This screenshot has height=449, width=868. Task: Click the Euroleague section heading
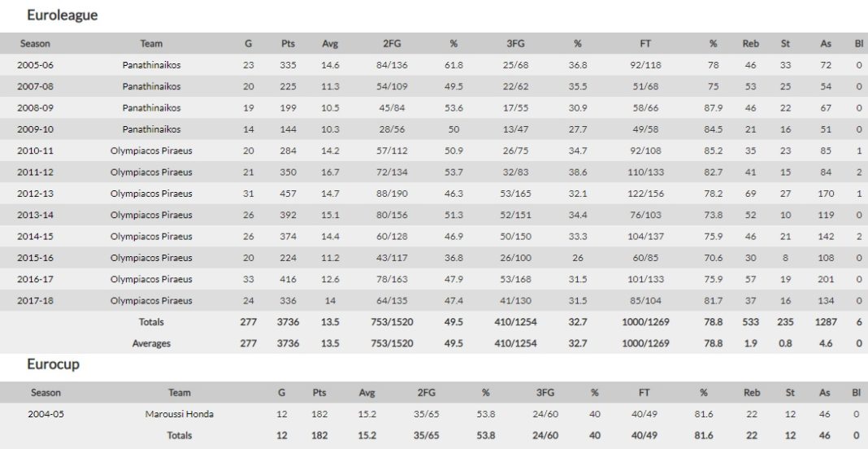click(x=62, y=15)
